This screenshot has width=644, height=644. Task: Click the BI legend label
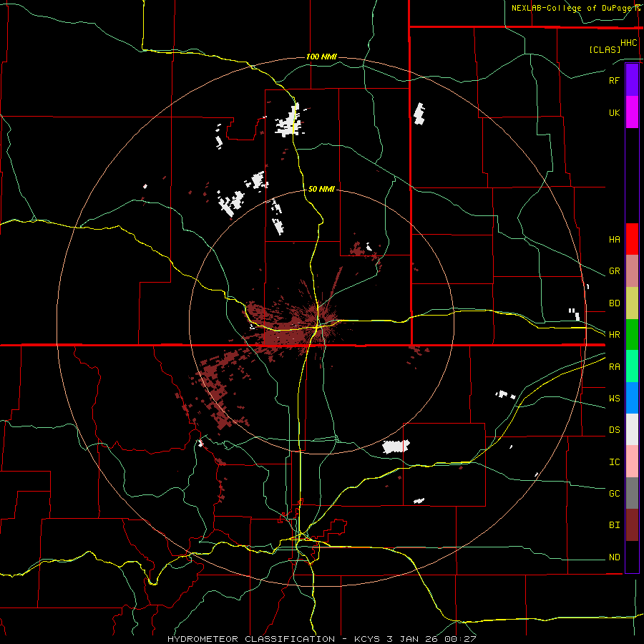coord(615,525)
